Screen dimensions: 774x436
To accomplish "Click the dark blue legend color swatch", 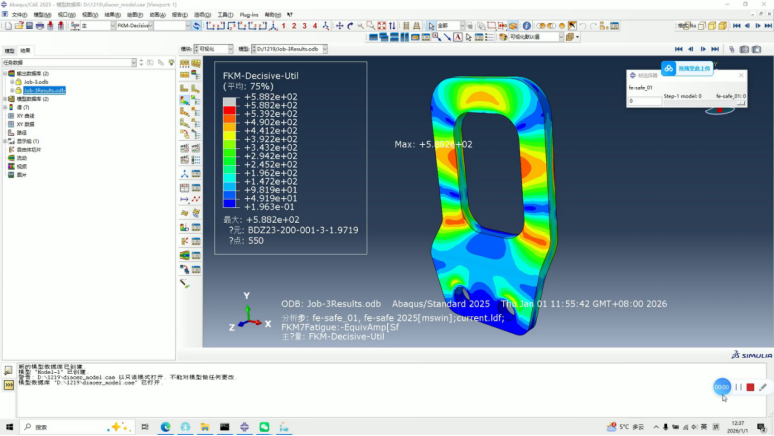I will click(x=229, y=203).
